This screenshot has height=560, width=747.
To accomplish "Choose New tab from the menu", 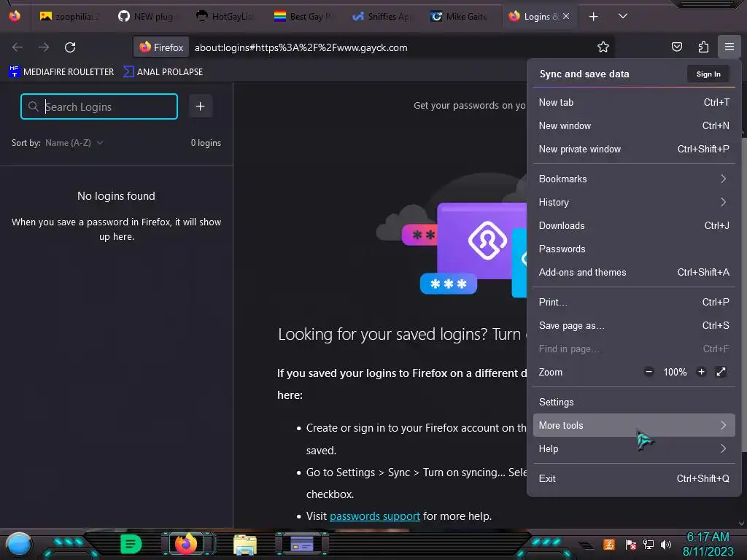I will pos(634,102).
